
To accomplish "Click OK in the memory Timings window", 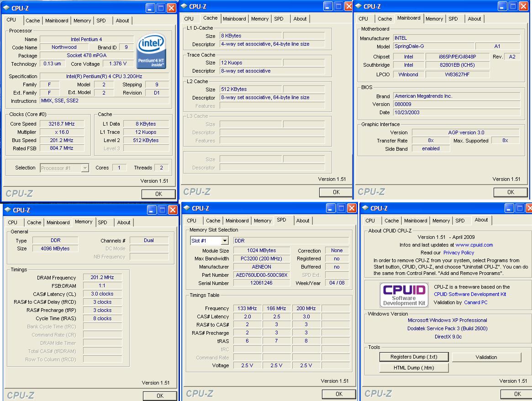I will (x=160, y=396).
